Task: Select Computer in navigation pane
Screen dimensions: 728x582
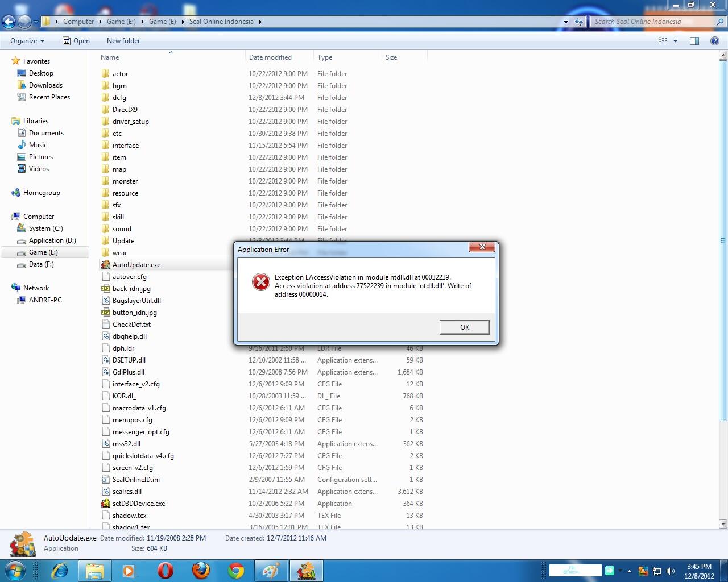Action: pyautogui.click(x=39, y=217)
